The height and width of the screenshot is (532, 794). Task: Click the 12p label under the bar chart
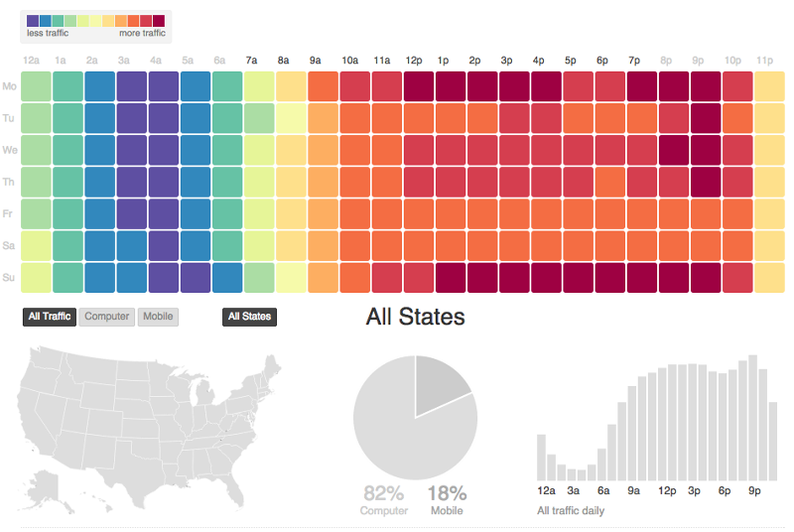pyautogui.click(x=667, y=490)
